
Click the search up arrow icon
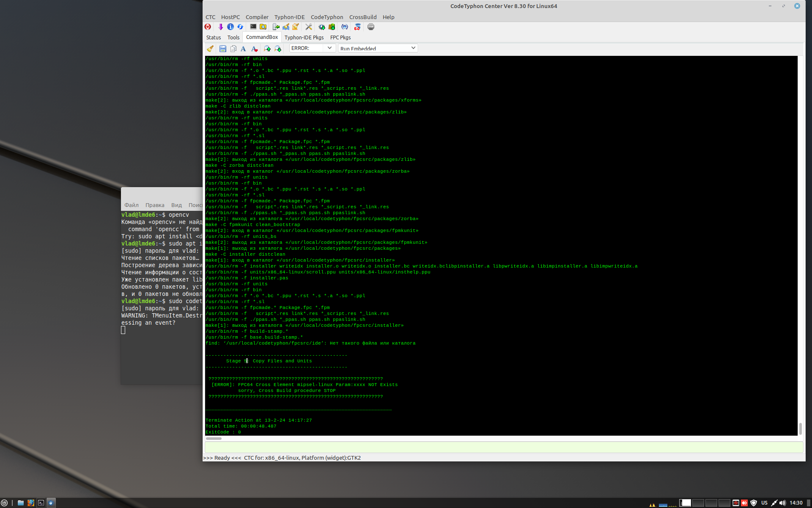click(267, 49)
